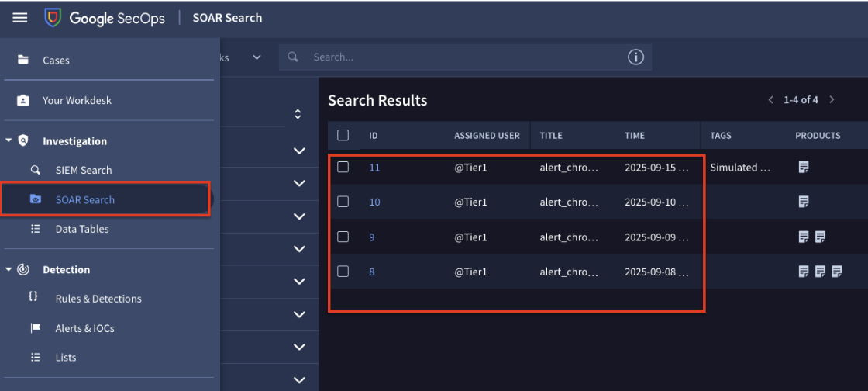Image resolution: width=868 pixels, height=391 pixels.
Task: Click the first product icon for case 8
Action: pos(804,272)
